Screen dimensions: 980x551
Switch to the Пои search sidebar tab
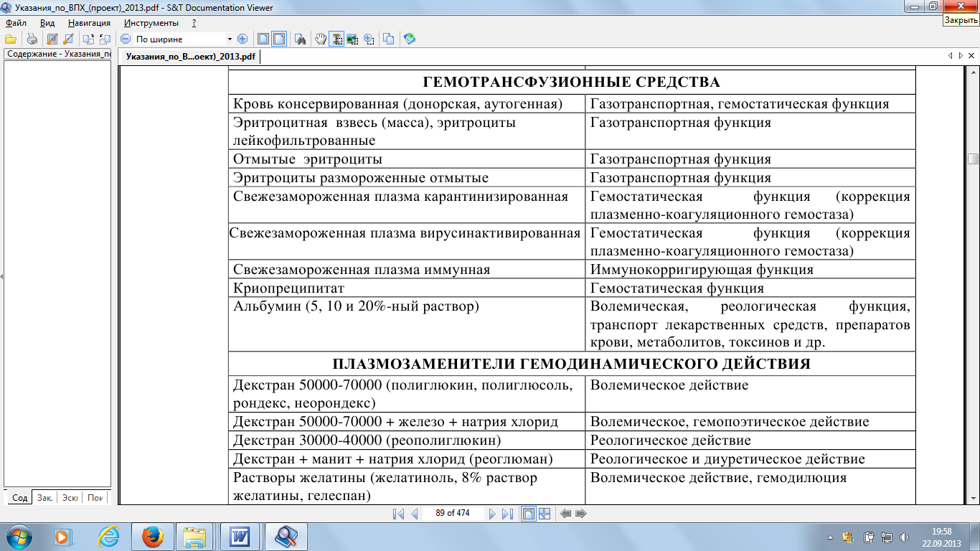coord(95,498)
